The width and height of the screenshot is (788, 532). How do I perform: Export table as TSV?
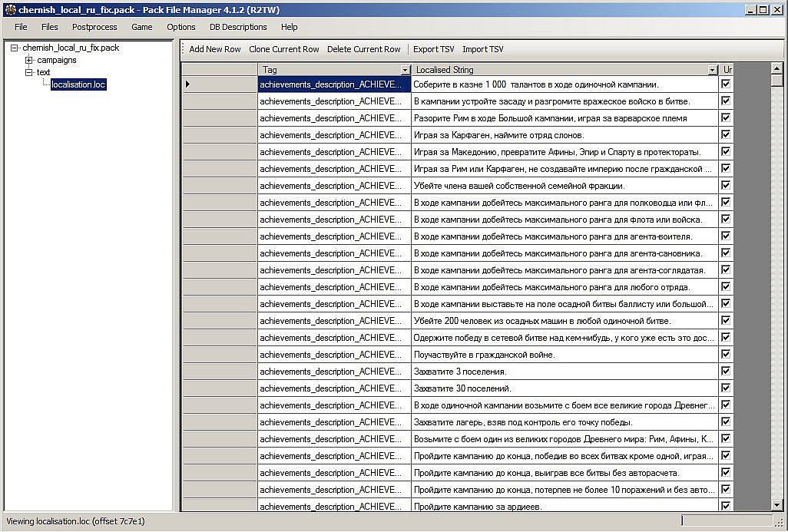point(433,49)
